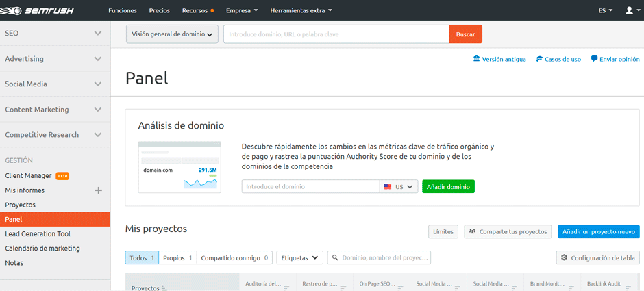This screenshot has width=644, height=291.
Task: Click the orange dot next to Recursos
Action: [x=212, y=11]
